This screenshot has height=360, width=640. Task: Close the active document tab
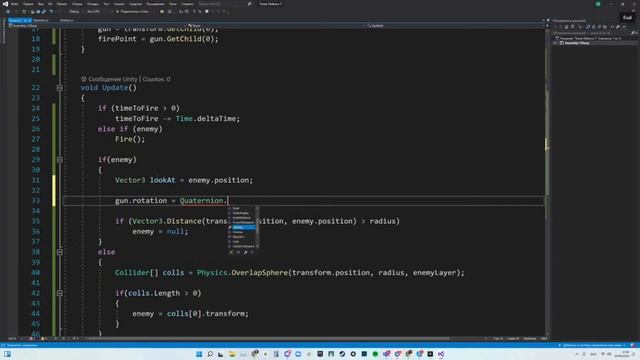[x=30, y=20]
